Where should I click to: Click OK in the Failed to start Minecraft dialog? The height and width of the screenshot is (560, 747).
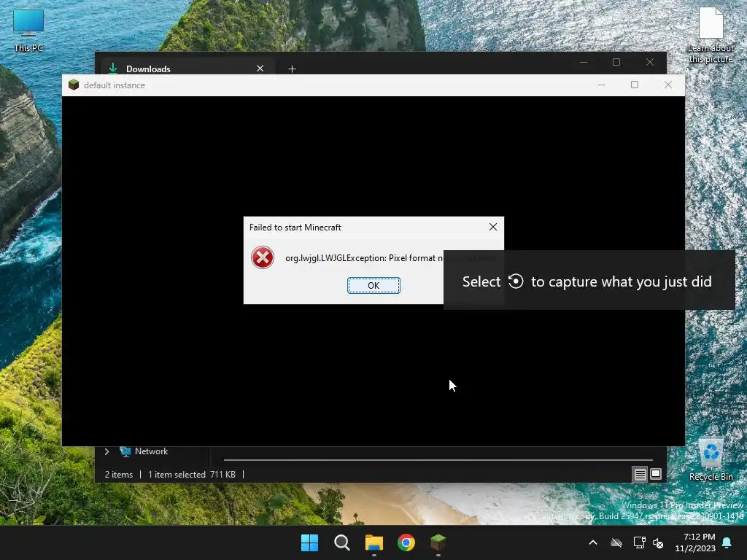[x=373, y=285]
